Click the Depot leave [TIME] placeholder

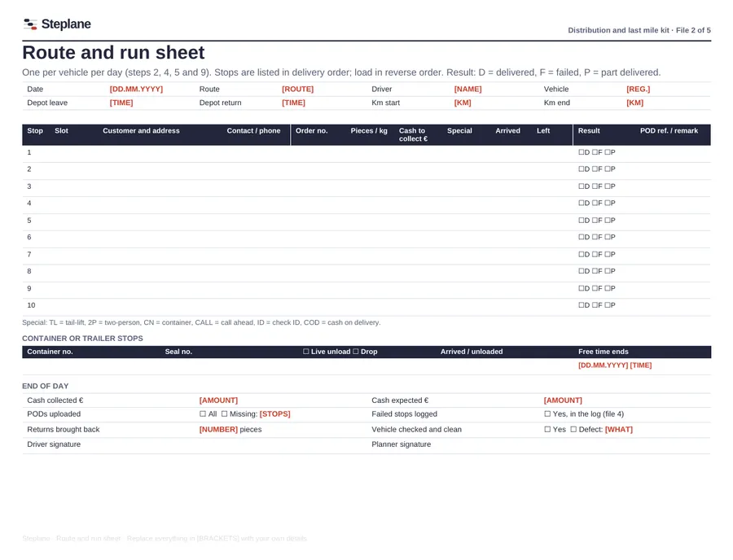coord(121,103)
